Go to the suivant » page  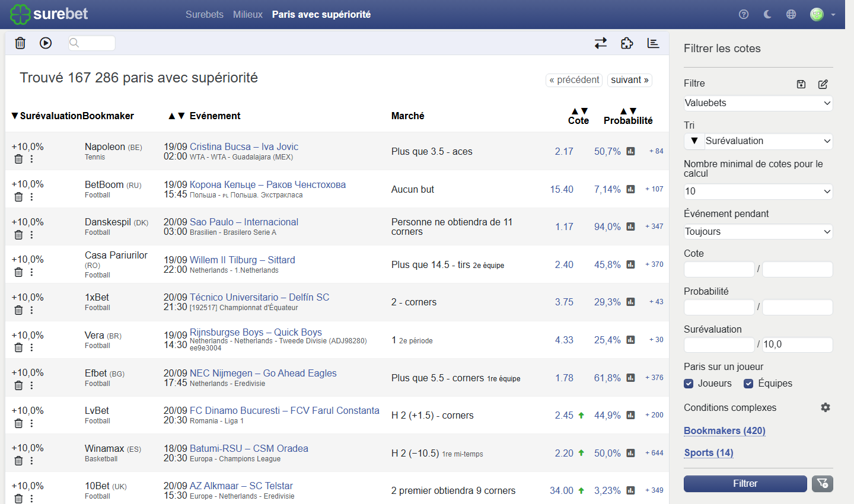pos(630,80)
